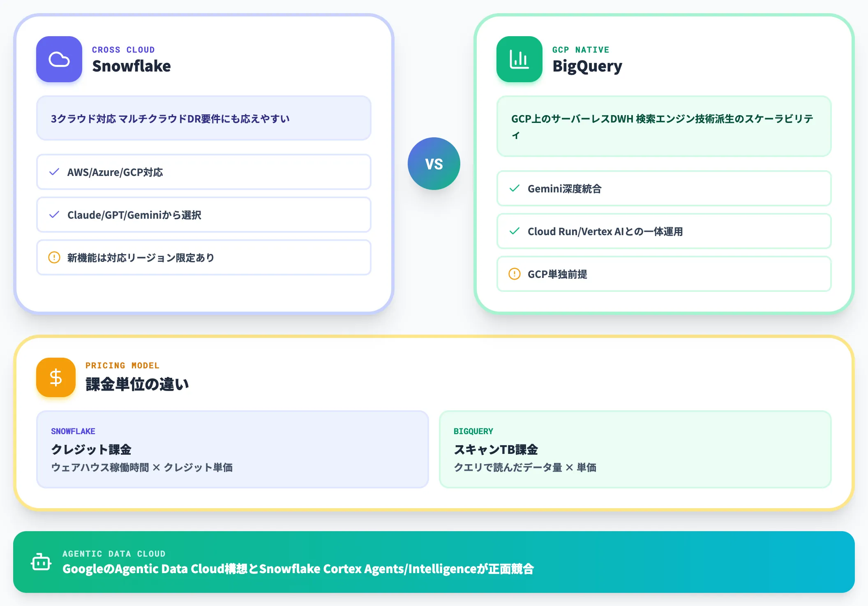Click the 3クラウド対応 summary box
This screenshot has height=606, width=868.
[204, 118]
